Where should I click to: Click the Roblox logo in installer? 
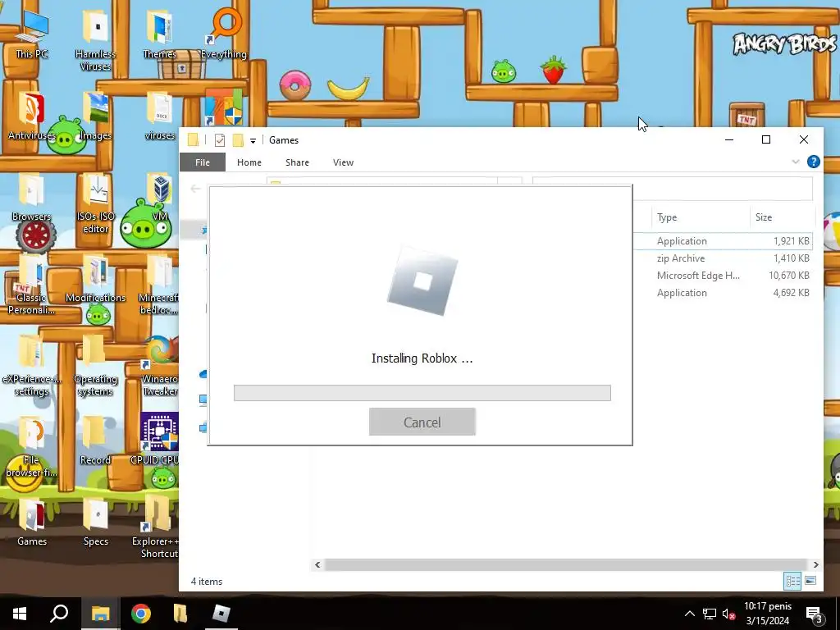coord(422,281)
